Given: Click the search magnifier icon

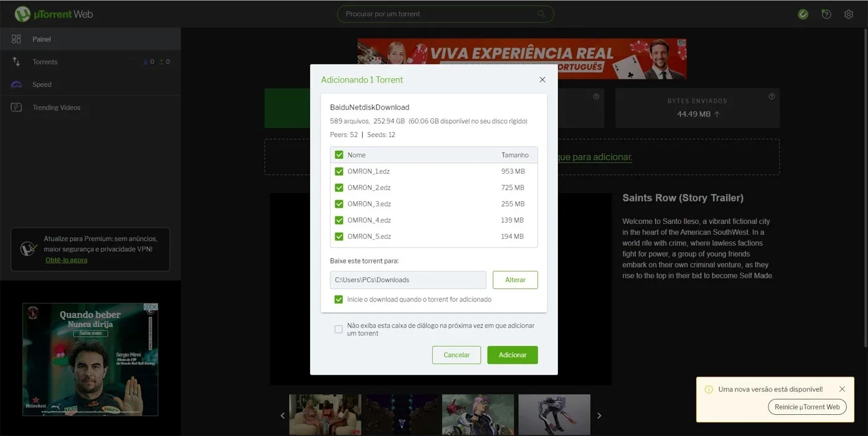Looking at the screenshot, I should point(542,14).
